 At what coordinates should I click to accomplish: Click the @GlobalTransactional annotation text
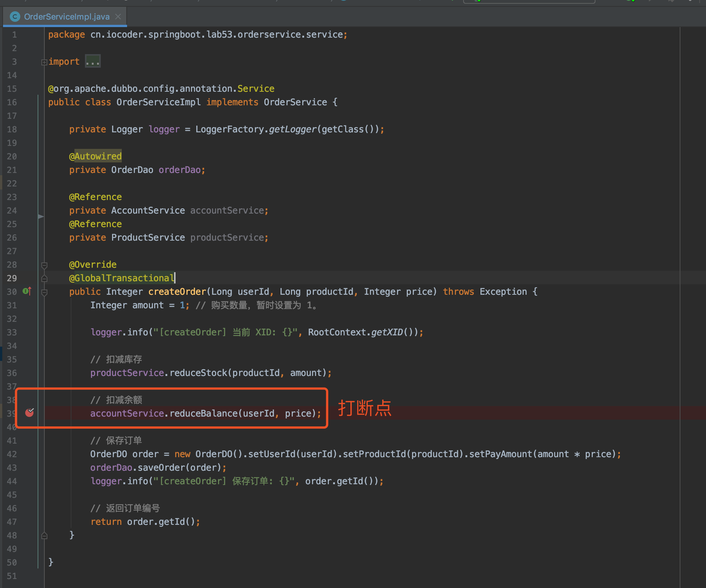pos(122,278)
